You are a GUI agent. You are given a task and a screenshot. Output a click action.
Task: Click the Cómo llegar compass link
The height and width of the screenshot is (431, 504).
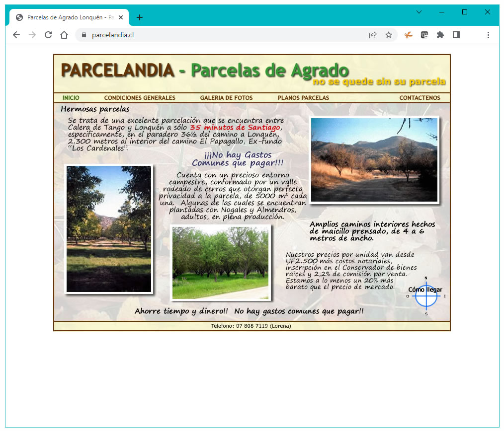[426, 295]
